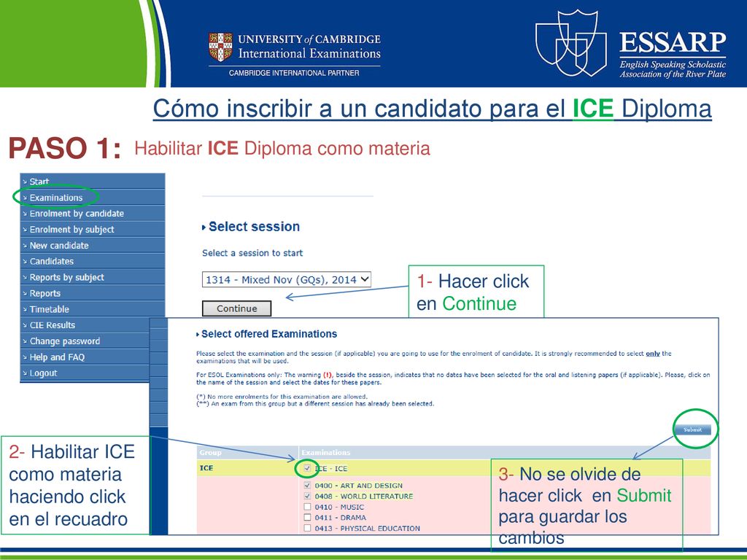The width and height of the screenshot is (747, 560).
Task: Open the Start menu item
Action: click(x=93, y=182)
